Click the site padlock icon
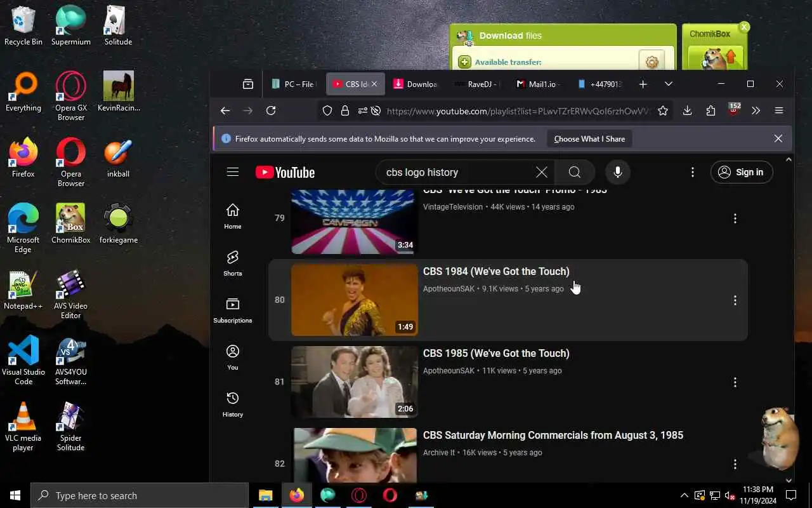The width and height of the screenshot is (812, 508). coord(344,110)
